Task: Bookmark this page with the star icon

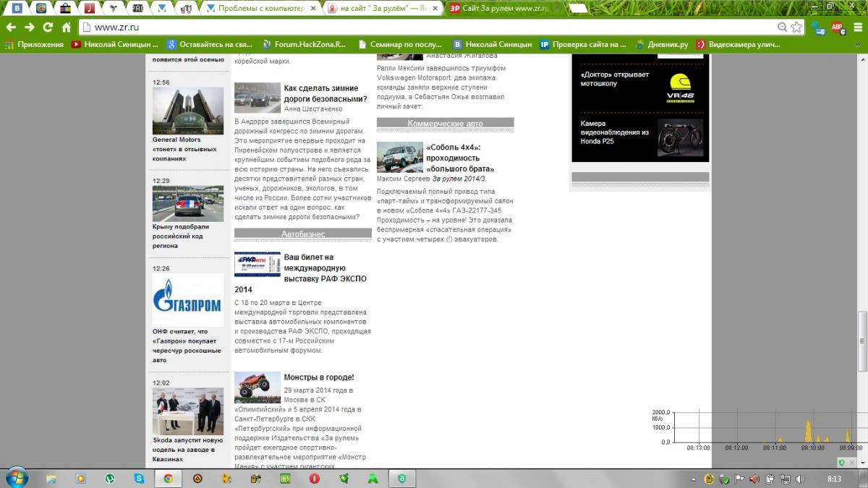Action: click(796, 27)
